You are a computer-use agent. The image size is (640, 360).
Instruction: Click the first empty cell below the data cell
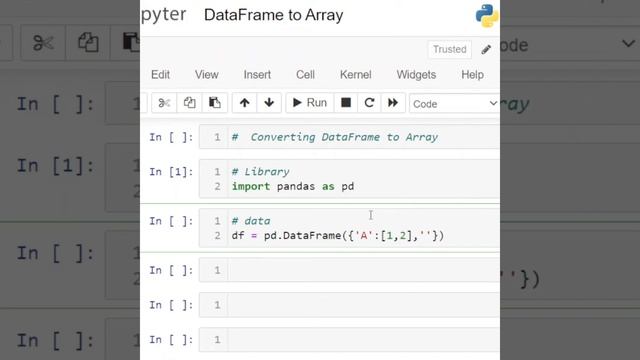coord(349,270)
